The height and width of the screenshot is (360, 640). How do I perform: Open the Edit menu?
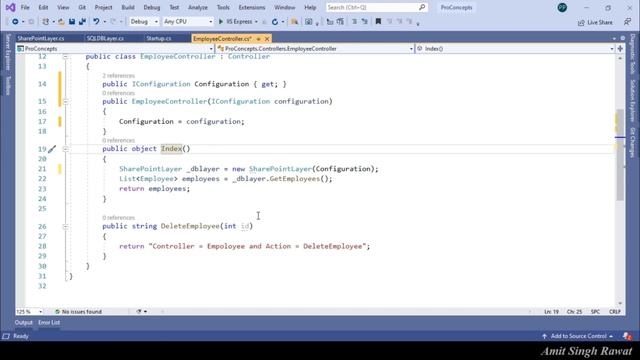(x=43, y=7)
